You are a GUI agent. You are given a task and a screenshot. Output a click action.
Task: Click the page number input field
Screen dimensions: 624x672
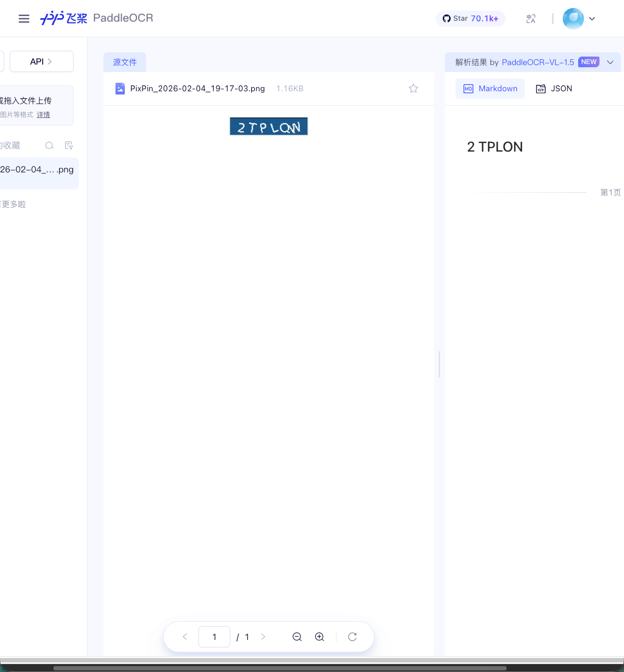[214, 637]
